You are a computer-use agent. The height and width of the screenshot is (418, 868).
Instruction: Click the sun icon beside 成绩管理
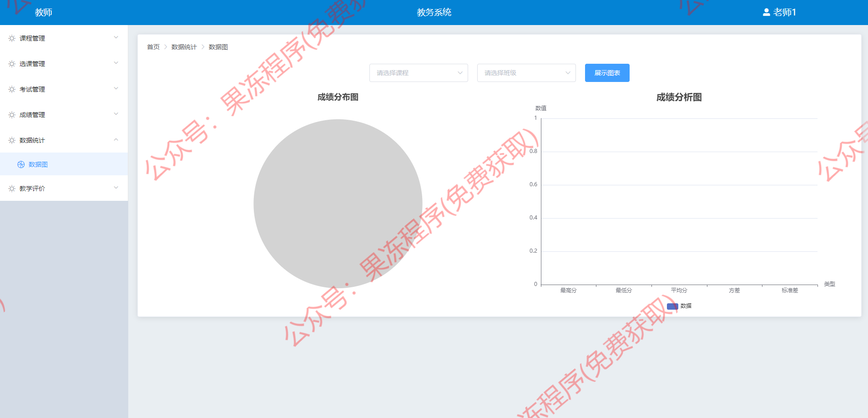[12, 115]
